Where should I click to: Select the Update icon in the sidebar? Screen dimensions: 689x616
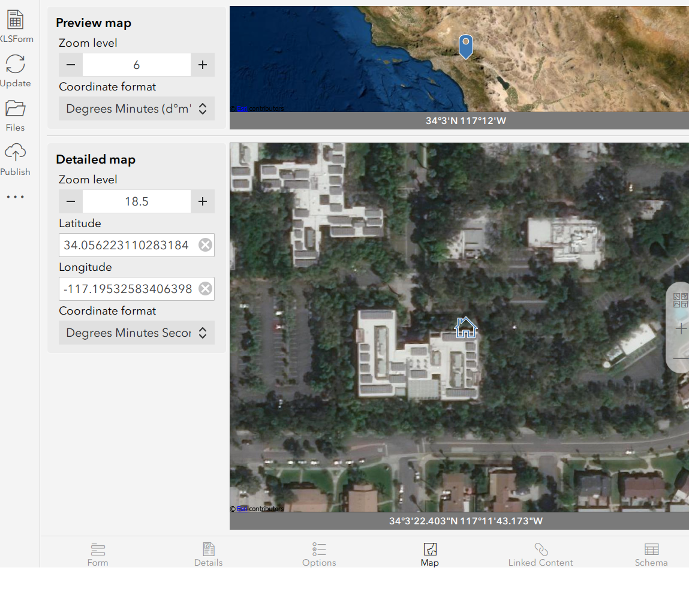point(16,63)
